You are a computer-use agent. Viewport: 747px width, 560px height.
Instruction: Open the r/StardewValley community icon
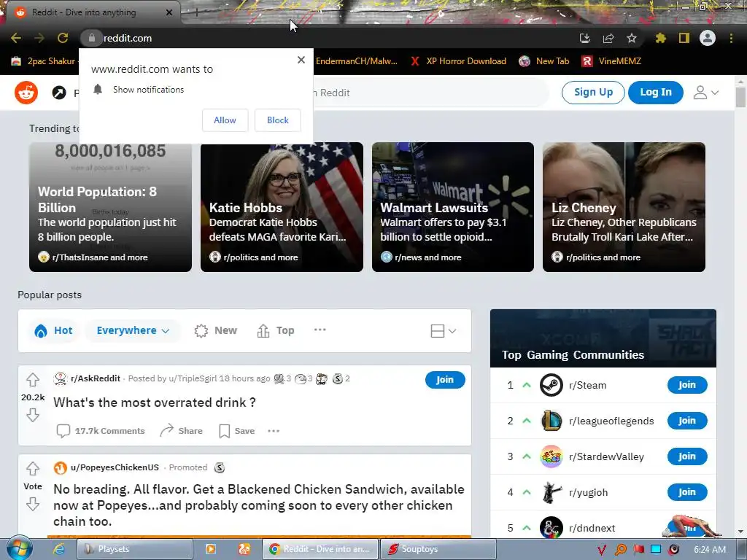pos(551,456)
